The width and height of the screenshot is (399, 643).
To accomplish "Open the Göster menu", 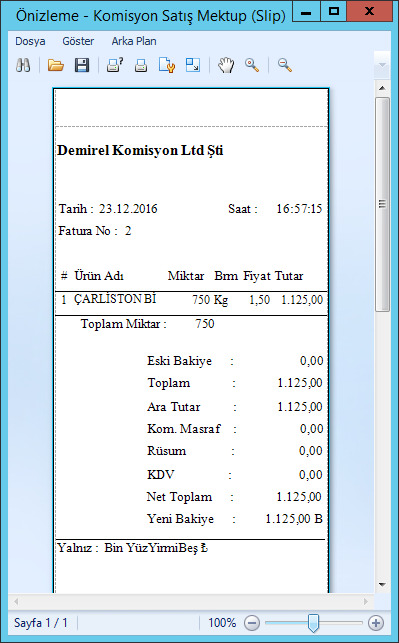I will tap(78, 41).
